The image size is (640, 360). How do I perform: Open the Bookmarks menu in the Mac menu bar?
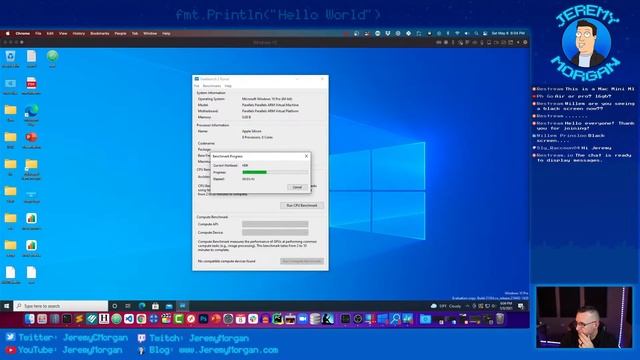pos(100,33)
